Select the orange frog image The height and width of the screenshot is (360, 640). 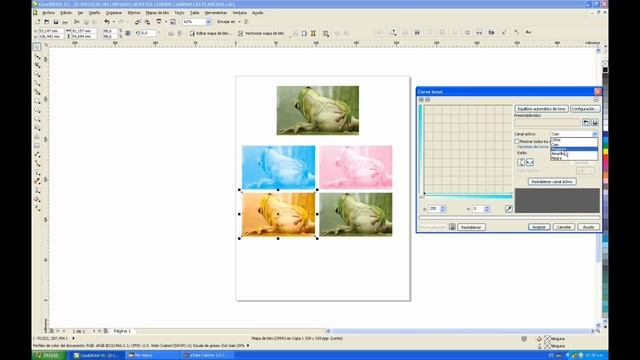(278, 215)
